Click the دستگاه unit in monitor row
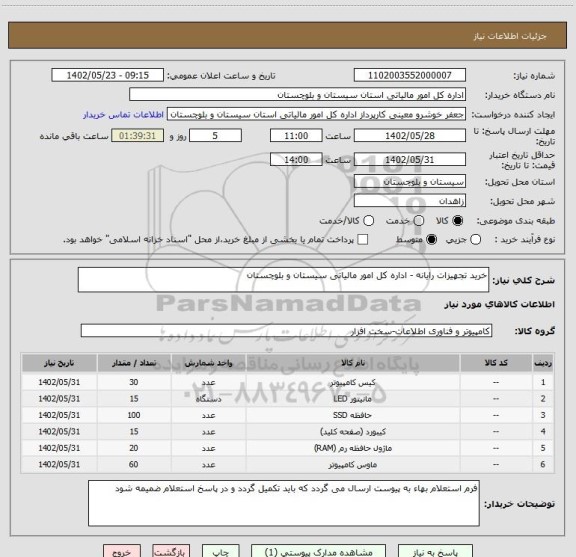 208,399
